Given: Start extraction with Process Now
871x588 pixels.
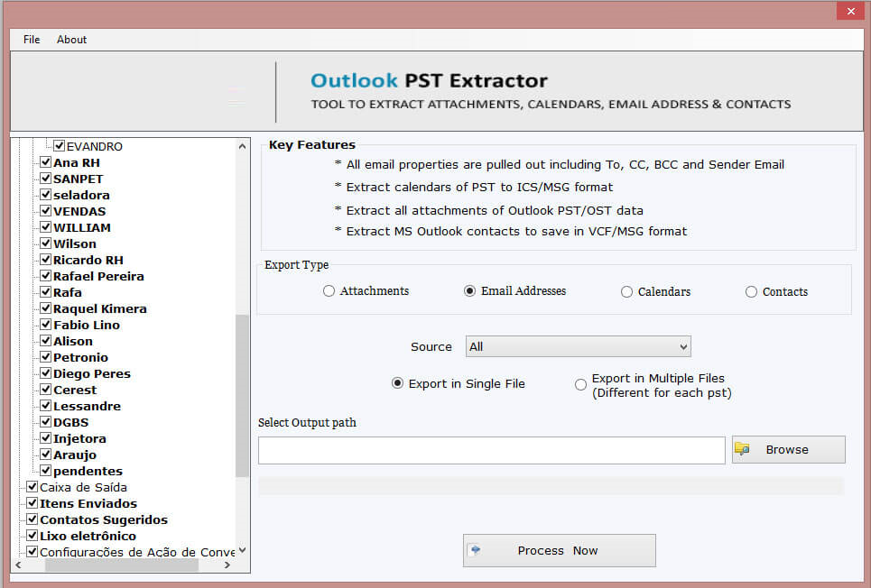Looking at the screenshot, I should 560,550.
